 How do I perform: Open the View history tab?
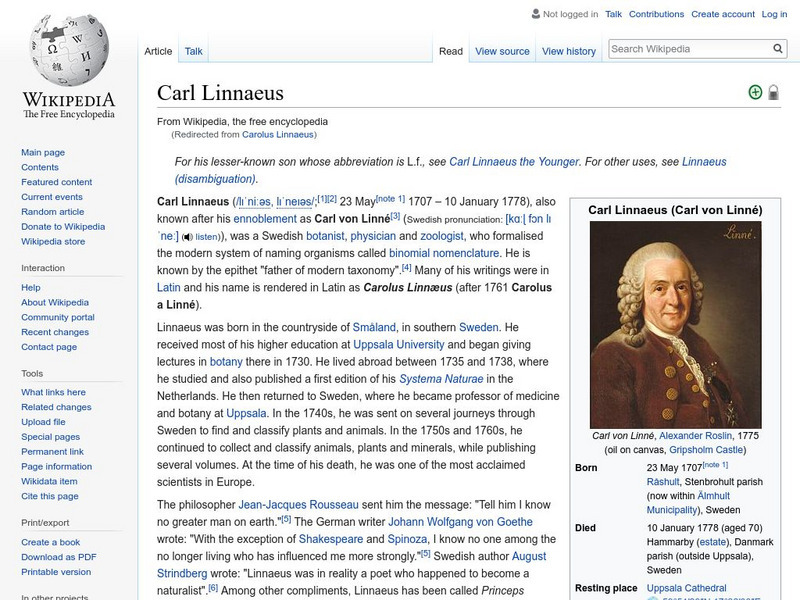(x=568, y=51)
